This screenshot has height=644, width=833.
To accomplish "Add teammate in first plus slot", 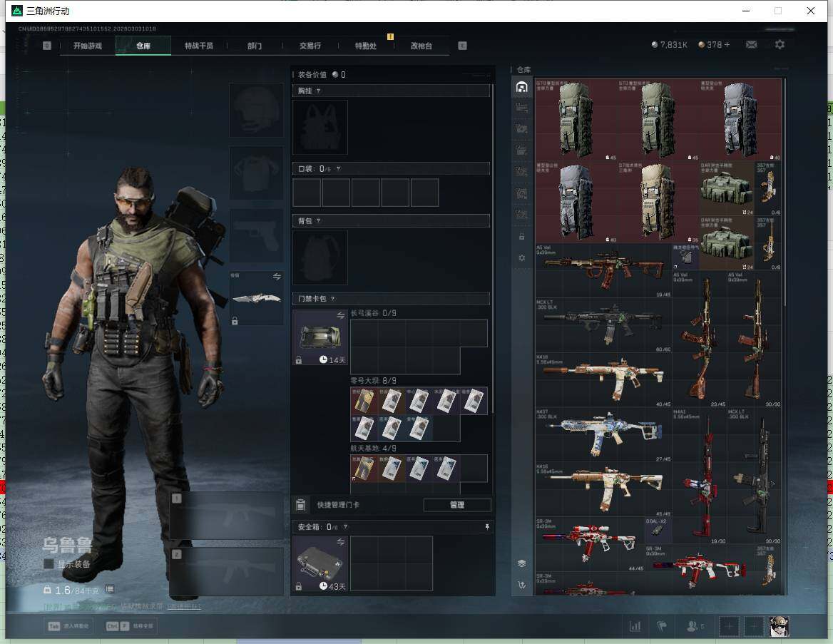I will click(729, 626).
